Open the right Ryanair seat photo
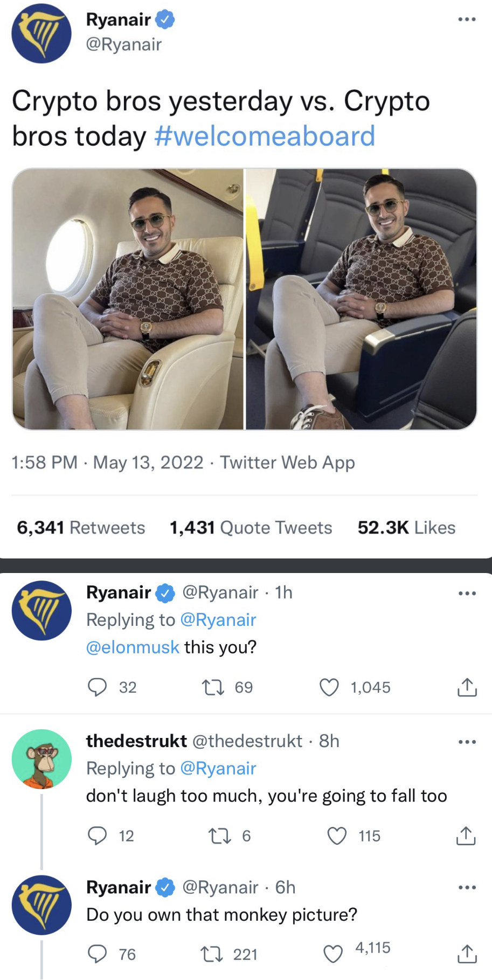This screenshot has height=980, width=492. (361, 299)
